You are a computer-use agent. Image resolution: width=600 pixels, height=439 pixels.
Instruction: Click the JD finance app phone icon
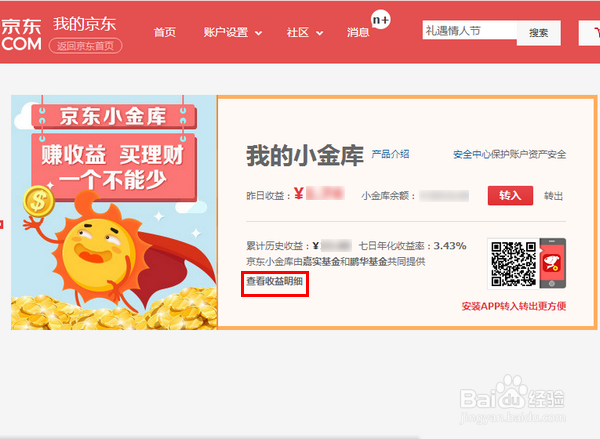(553, 263)
